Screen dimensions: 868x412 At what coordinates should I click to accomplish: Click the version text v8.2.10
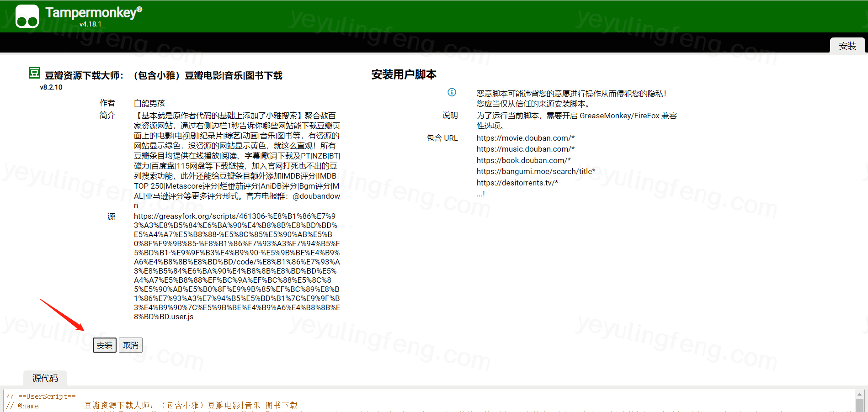(x=51, y=87)
